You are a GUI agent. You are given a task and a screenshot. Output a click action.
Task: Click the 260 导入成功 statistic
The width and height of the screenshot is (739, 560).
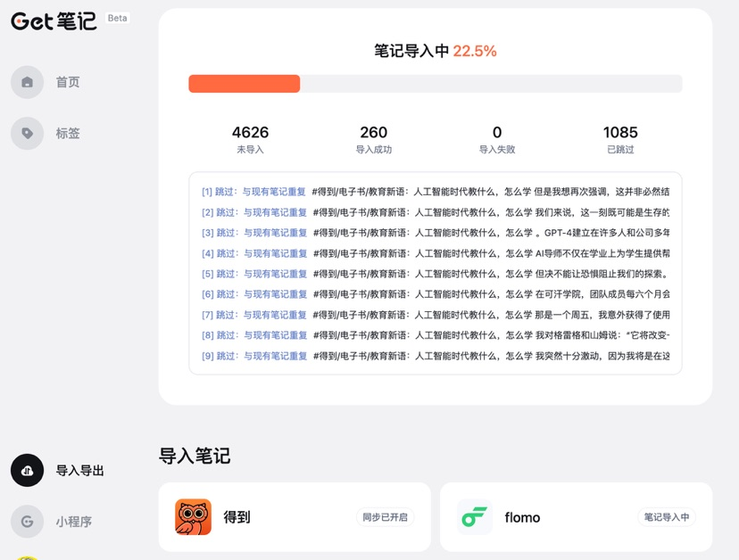click(373, 139)
